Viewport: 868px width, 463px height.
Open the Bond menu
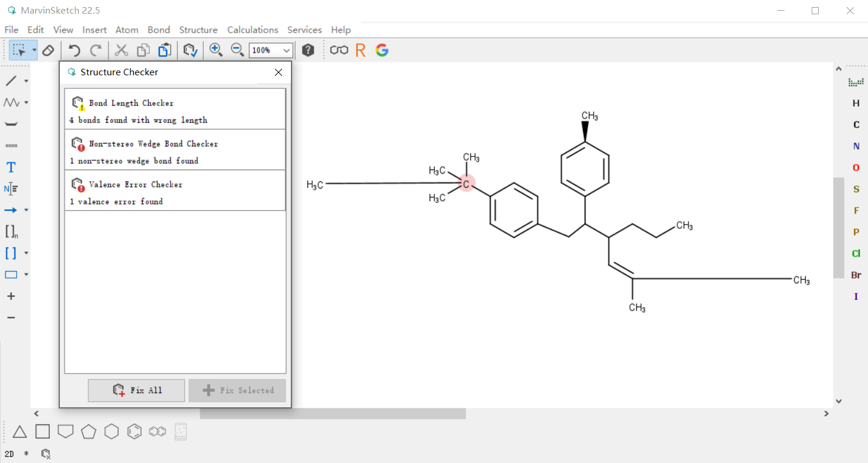coord(159,30)
